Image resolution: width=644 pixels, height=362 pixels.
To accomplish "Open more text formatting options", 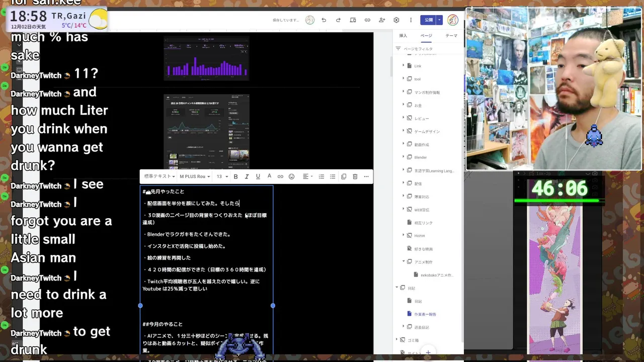I will point(366,176).
